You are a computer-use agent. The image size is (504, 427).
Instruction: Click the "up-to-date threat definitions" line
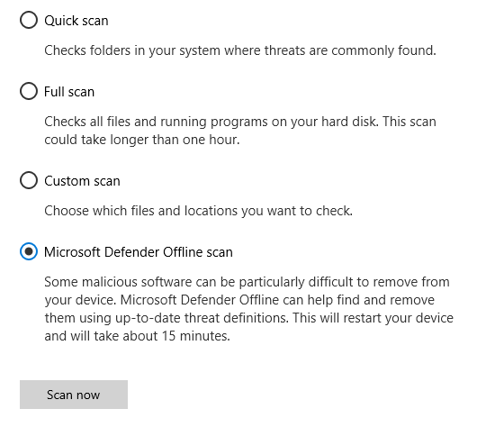coord(248,318)
